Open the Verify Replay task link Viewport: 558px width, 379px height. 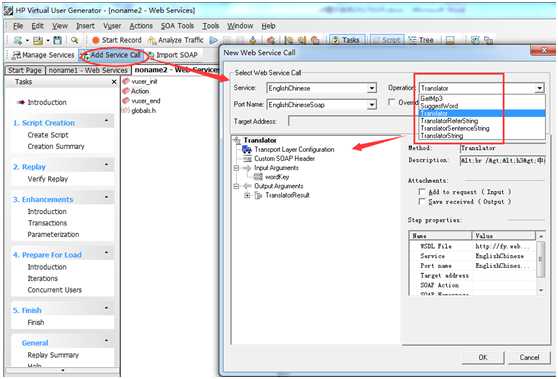coord(48,179)
